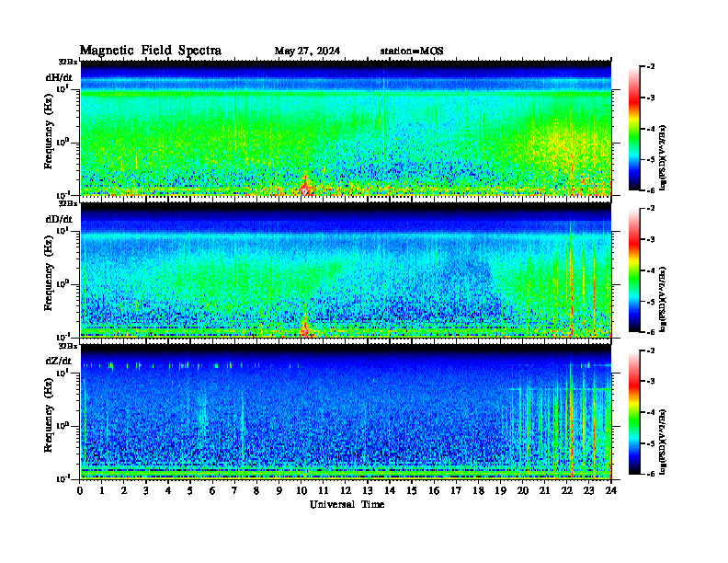The width and height of the screenshot is (728, 563).
Task: Click the dH/dt spectrogram plot
Action: (x=346, y=129)
